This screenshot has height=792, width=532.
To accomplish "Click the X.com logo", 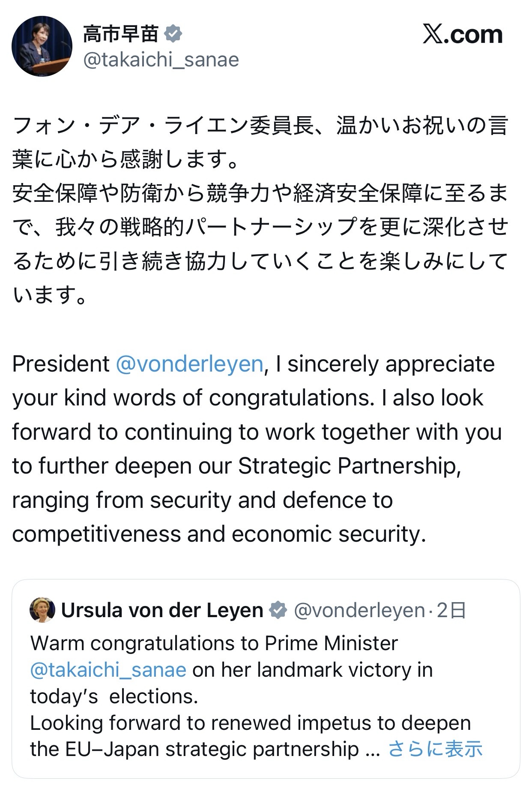I will pos(462,34).
